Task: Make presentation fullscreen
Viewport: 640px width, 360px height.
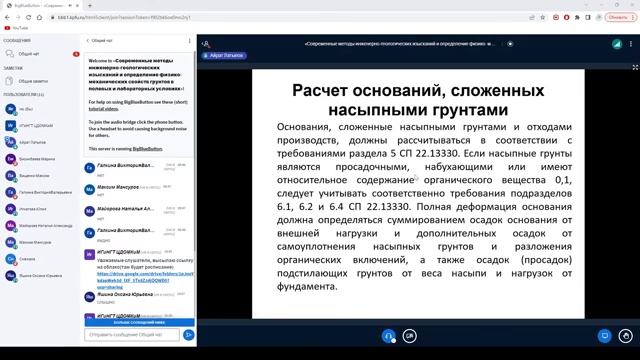Action: pyautogui.click(x=635, y=67)
